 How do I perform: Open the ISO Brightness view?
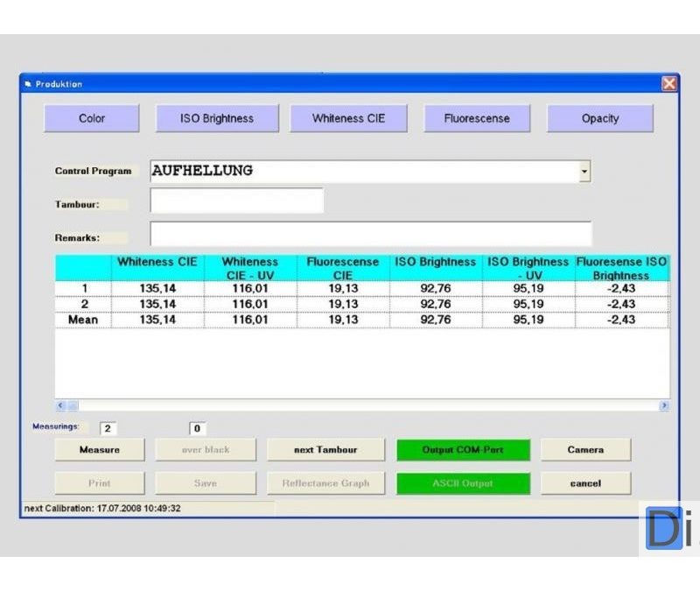click(x=217, y=118)
